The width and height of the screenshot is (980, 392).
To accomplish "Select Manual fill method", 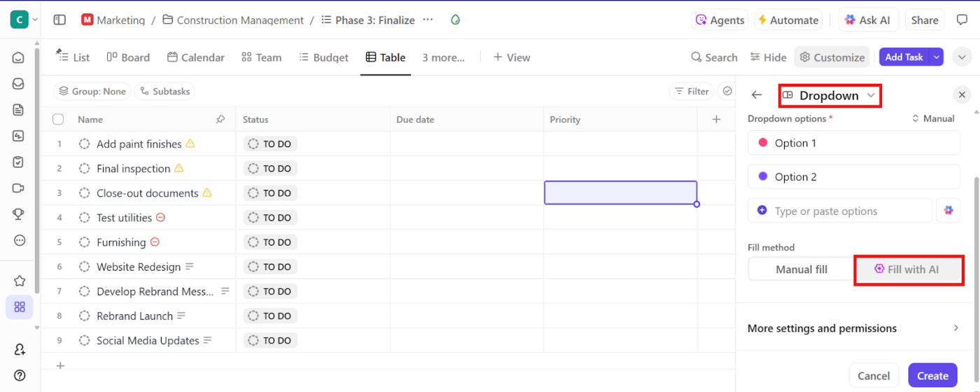I will 801,269.
